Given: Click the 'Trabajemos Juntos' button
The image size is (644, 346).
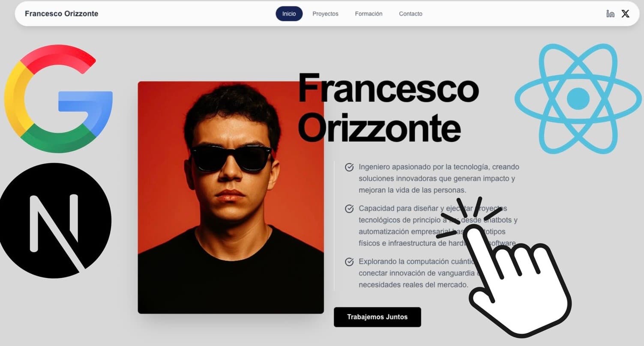Looking at the screenshot, I should coord(377,317).
